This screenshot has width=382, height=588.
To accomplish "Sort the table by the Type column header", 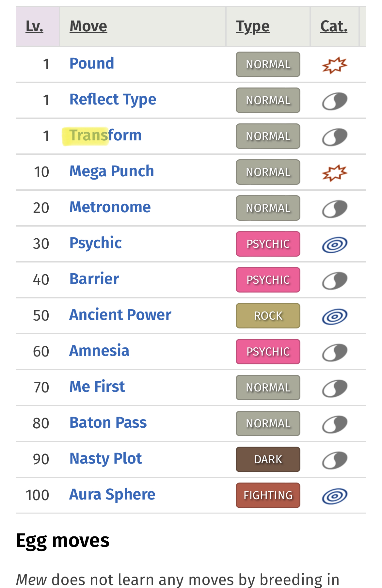I will 253,26.
